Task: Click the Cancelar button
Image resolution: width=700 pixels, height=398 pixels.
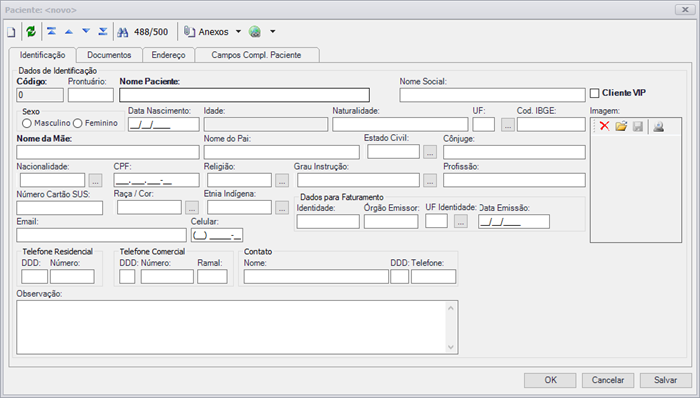Action: click(608, 380)
